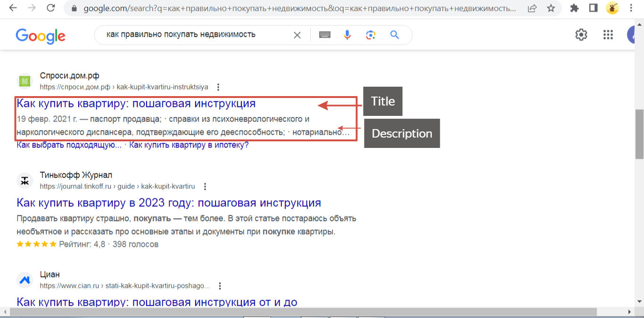Click the 'Тинькофф Журнал' site name
The height and width of the screenshot is (318, 644).
[x=76, y=175]
